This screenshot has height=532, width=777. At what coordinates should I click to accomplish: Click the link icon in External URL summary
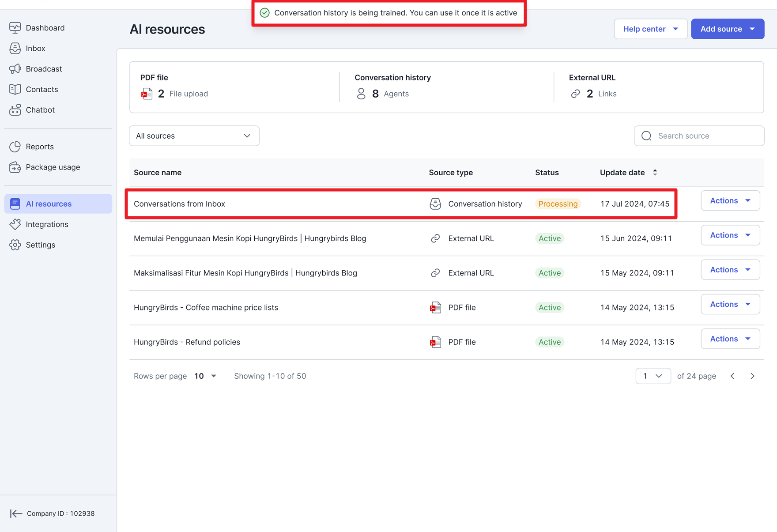click(575, 94)
